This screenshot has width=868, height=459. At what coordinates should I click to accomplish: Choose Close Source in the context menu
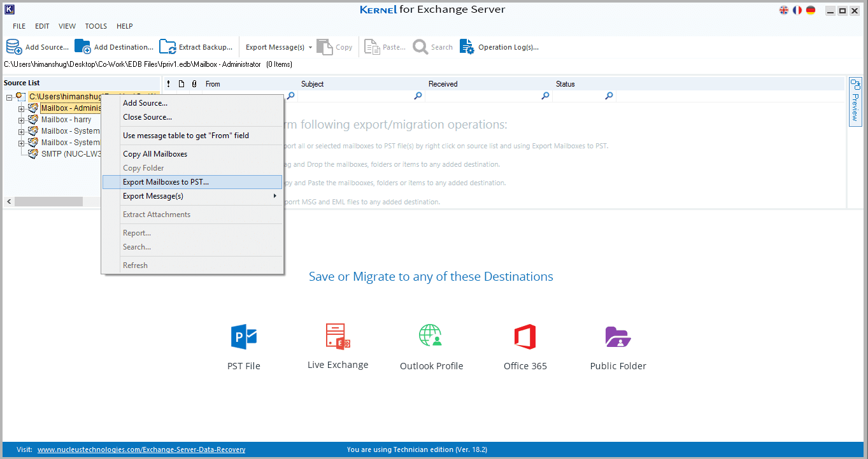point(192,117)
